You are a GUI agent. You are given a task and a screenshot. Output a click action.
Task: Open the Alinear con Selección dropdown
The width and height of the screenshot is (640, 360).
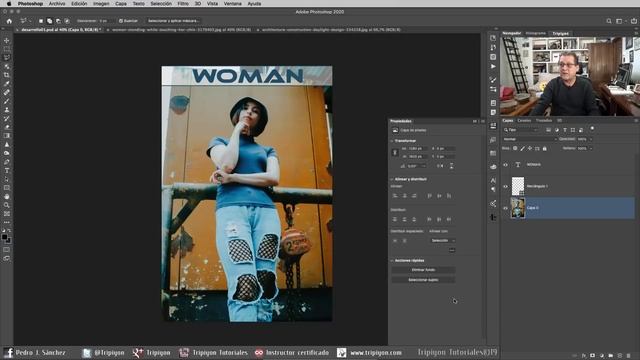[443, 241]
